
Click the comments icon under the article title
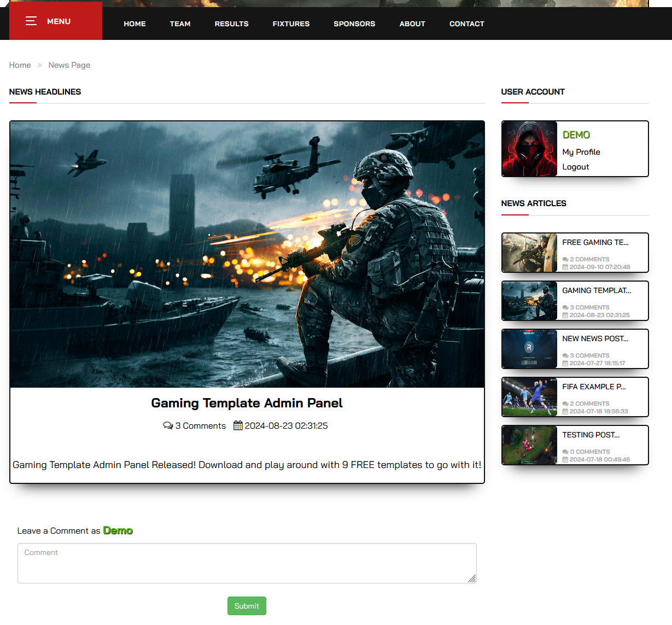click(x=168, y=425)
